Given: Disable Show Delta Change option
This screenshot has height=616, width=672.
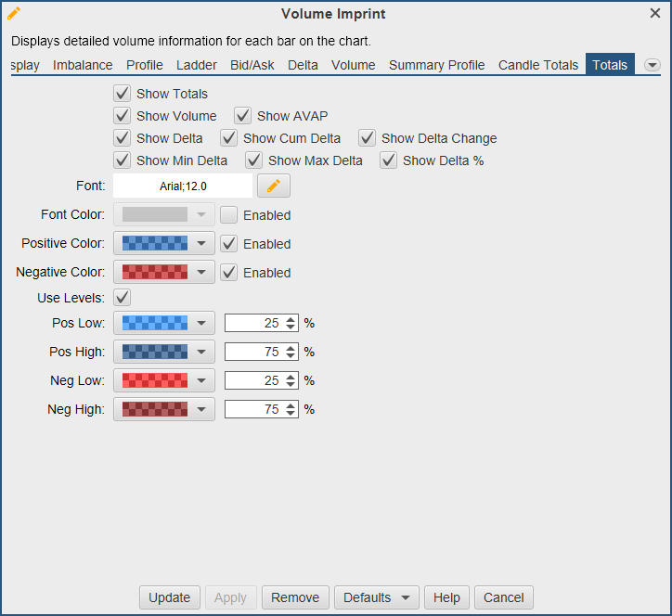Looking at the screenshot, I should 368,138.
